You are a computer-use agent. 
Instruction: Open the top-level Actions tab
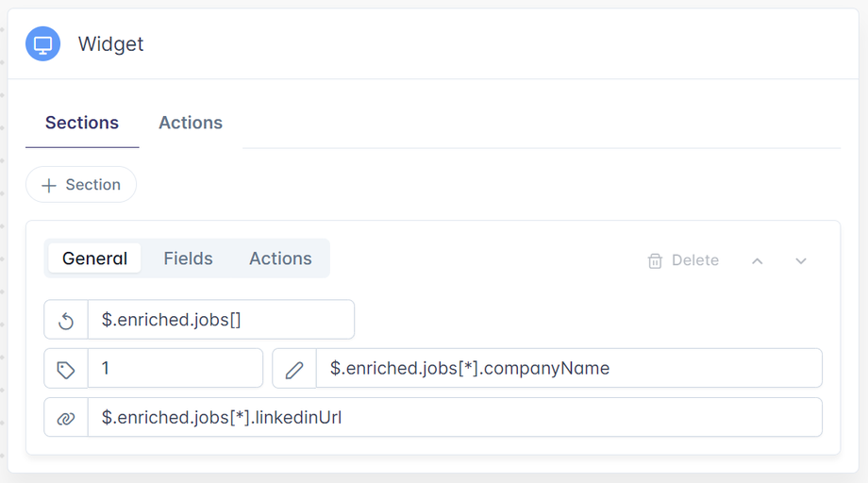pos(191,124)
